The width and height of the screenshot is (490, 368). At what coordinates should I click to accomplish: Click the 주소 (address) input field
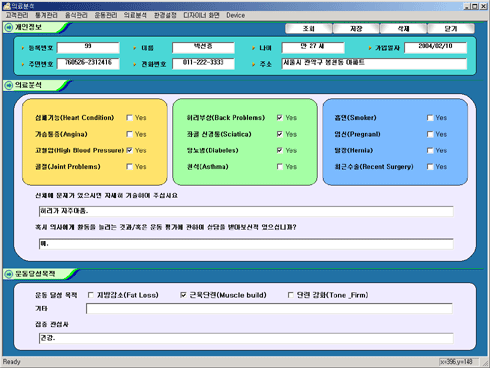374,64
